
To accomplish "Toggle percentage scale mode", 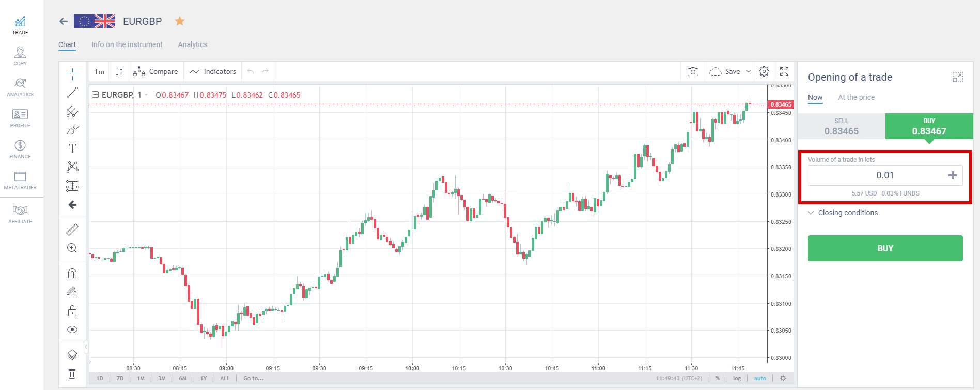I will click(x=718, y=378).
